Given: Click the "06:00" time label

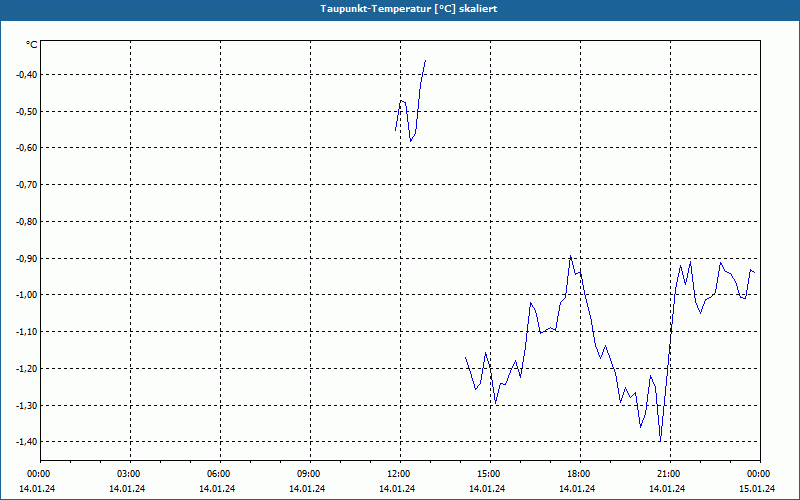Looking at the screenshot, I should point(220,474).
